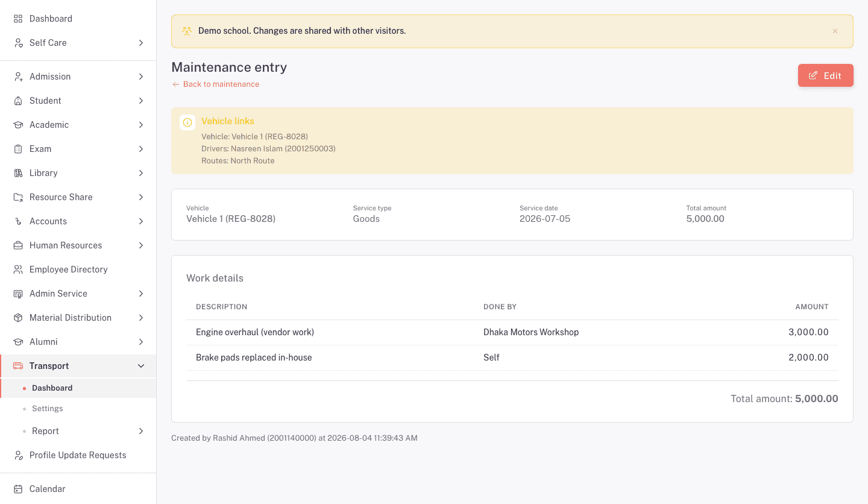The height and width of the screenshot is (504, 868).
Task: Click the Exam clipboard icon
Action: (x=18, y=149)
